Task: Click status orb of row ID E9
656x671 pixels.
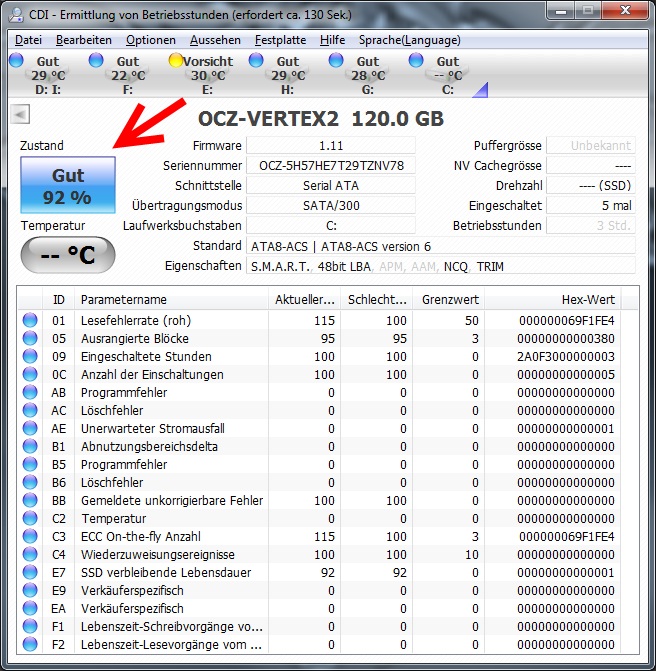Action: [30, 590]
